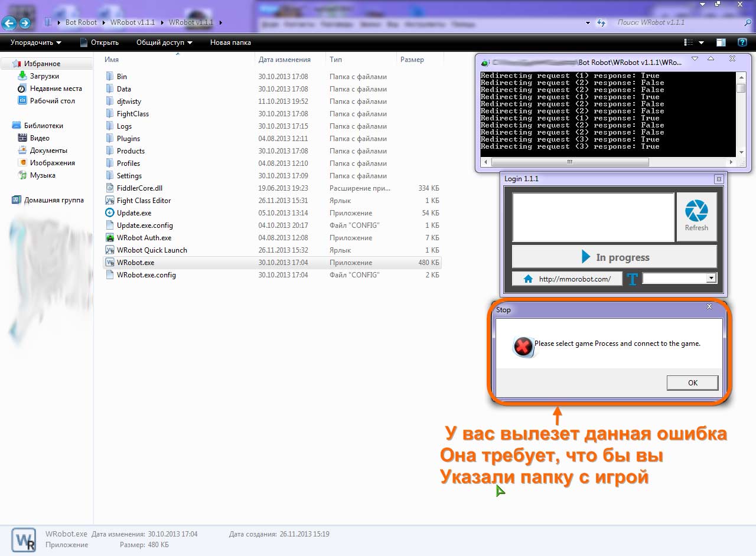Click the blue T icon in Login window
Screen dimensions: 756x556
[x=633, y=279]
